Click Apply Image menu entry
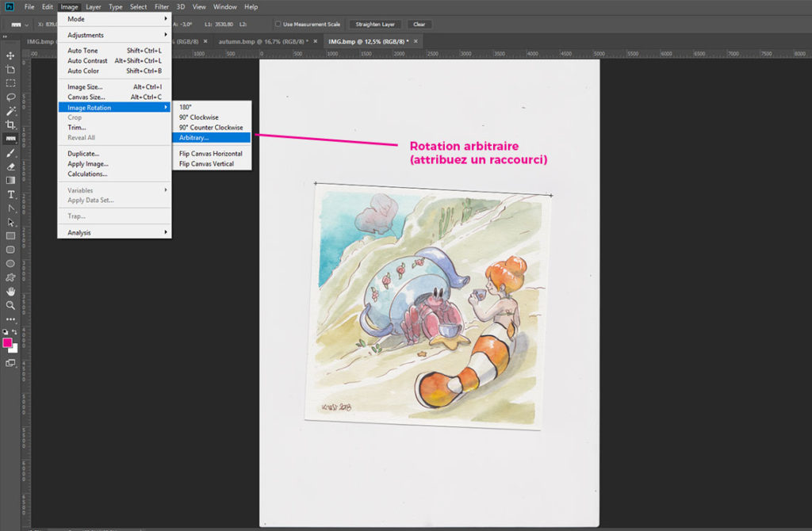 pos(114,164)
